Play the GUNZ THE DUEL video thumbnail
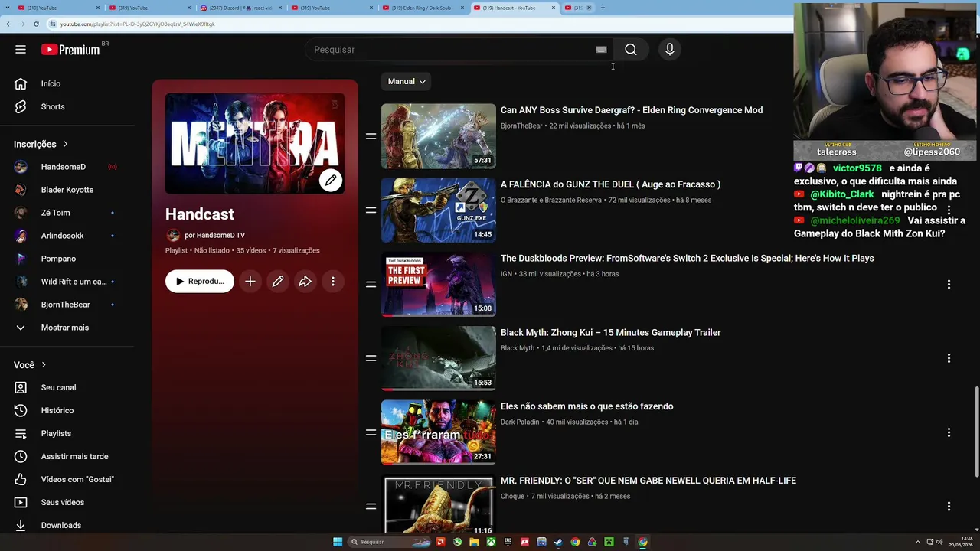The image size is (980, 551). pos(439,210)
